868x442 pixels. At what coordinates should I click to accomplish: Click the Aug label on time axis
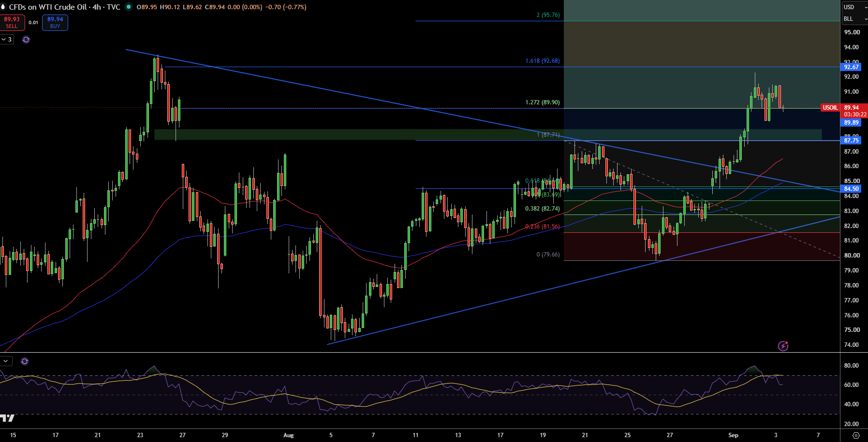[x=288, y=435]
